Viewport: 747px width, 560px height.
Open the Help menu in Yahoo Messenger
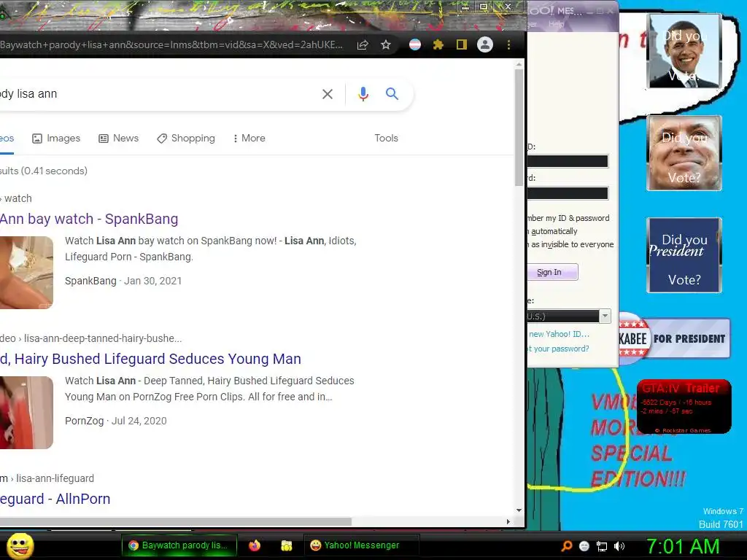pos(556,24)
